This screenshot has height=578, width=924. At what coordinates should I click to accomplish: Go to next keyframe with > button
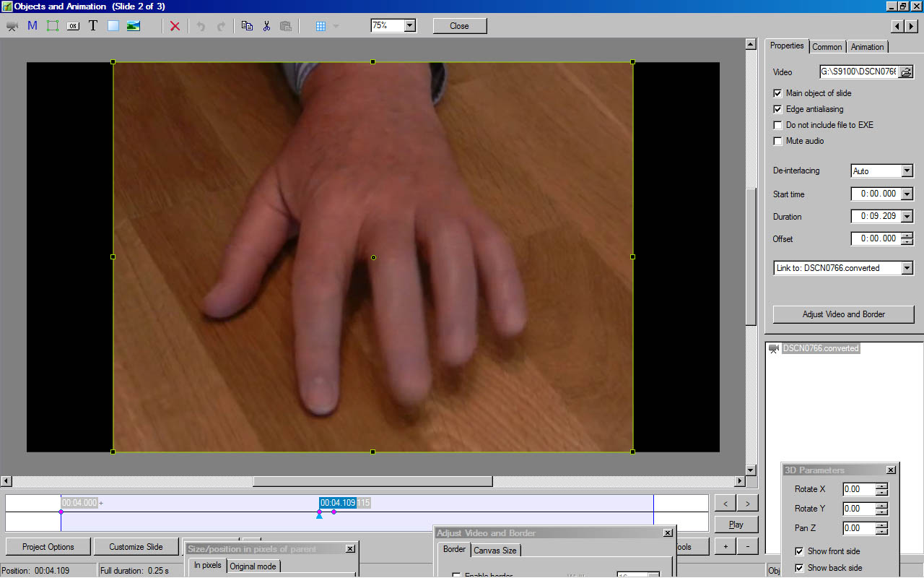[748, 504]
